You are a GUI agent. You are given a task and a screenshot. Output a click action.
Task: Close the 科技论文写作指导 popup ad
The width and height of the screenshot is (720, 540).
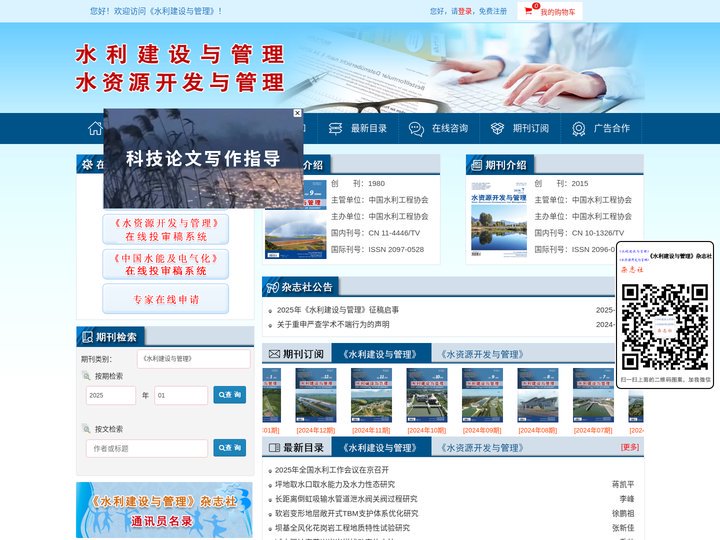(298, 113)
